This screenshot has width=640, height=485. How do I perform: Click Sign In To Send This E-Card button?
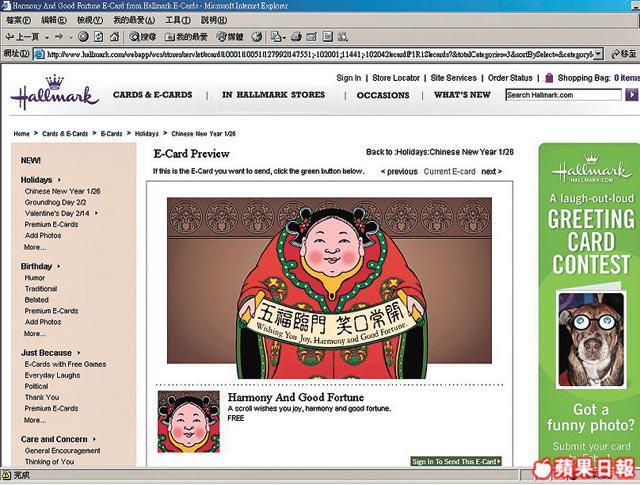tap(456, 462)
